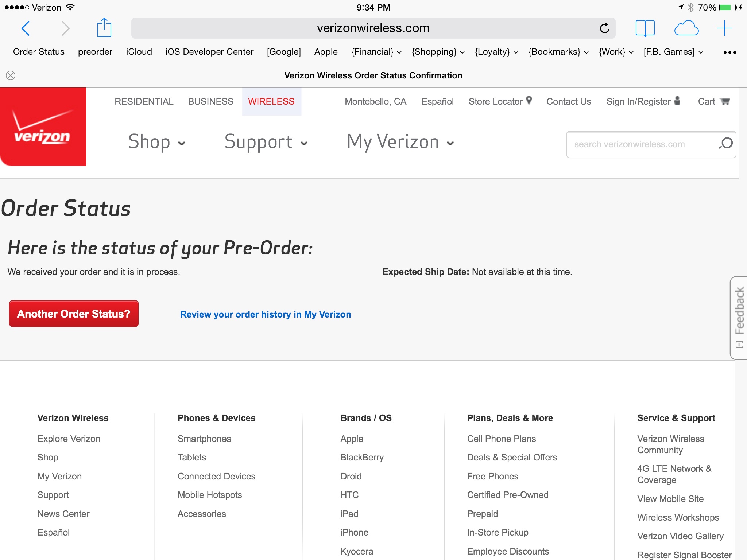Open the iCloud favorite
This screenshot has height=560, width=747.
[x=139, y=52]
